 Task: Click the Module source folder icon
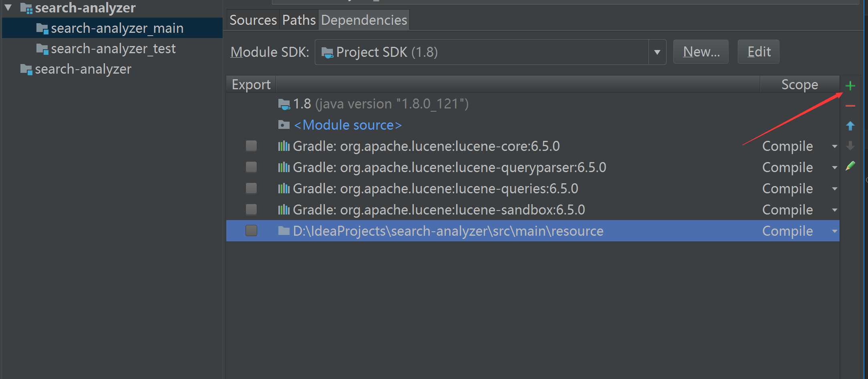pos(284,125)
